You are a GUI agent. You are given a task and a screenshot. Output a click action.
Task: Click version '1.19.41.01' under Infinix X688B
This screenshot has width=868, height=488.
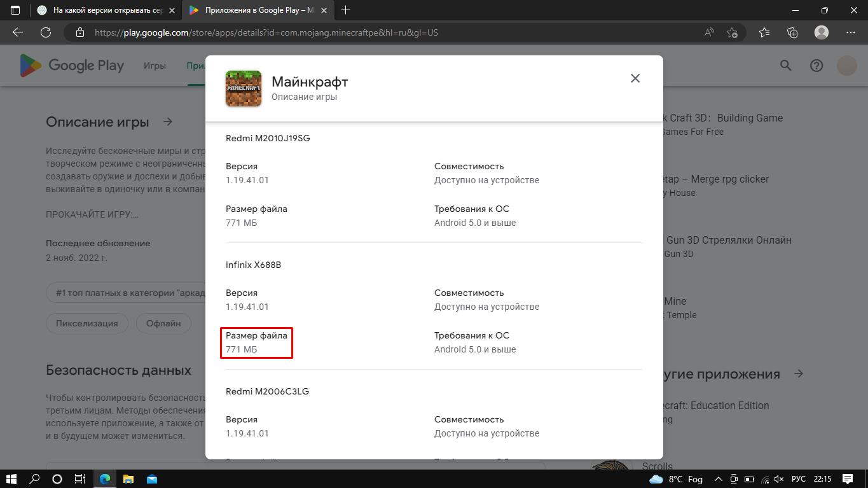click(x=247, y=307)
